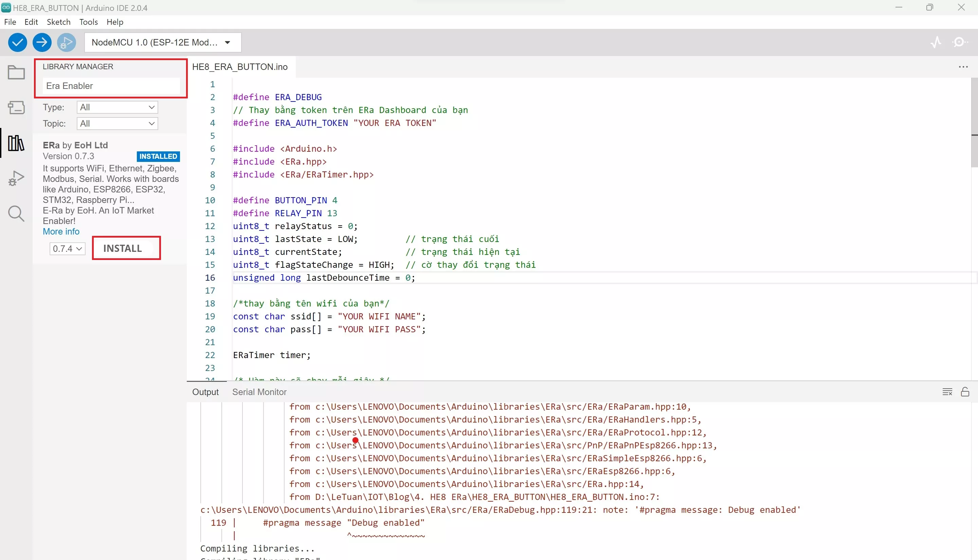The width and height of the screenshot is (978, 560).
Task: Open the Sketch menu
Action: point(58,22)
